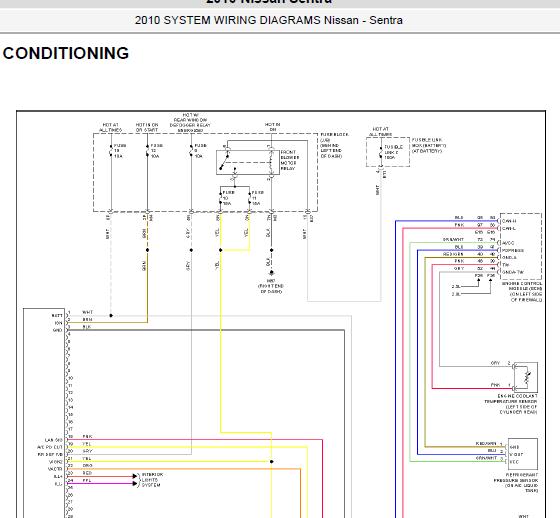Click the 'PPL' wire label at pin 24
Image resolution: width=560 pixels, height=518 pixels.
point(87,480)
